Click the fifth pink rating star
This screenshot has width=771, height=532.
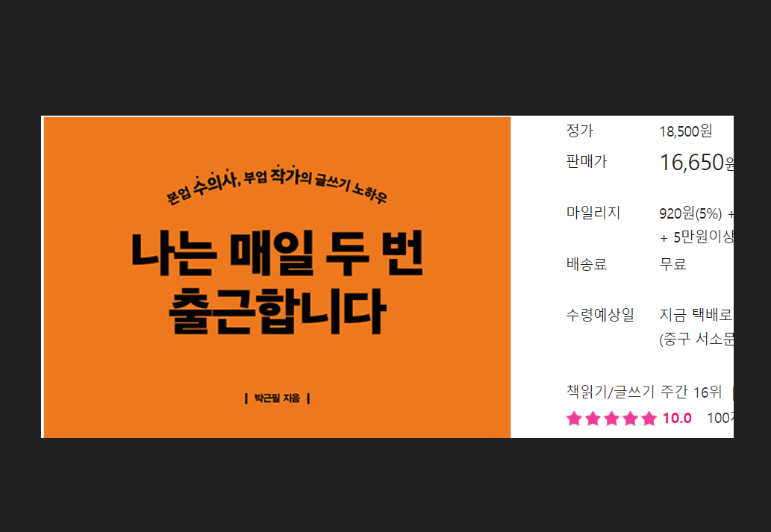[649, 419]
